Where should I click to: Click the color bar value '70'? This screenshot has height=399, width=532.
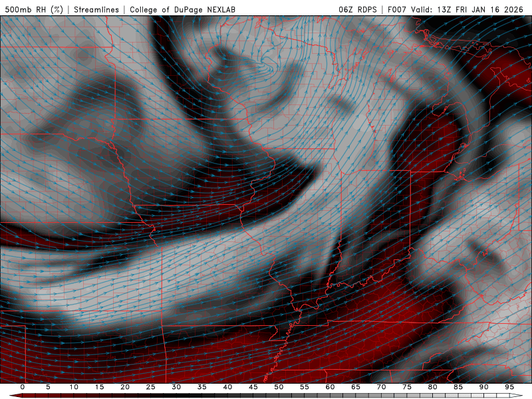coord(381,387)
